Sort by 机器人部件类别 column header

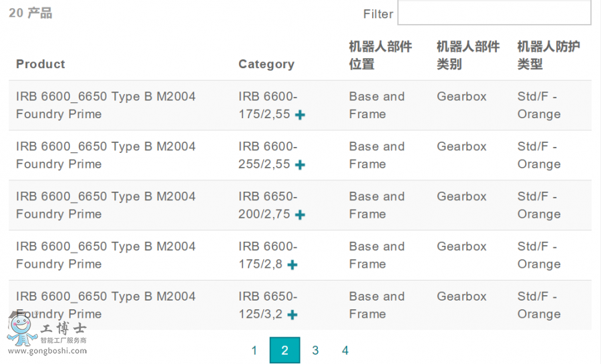point(467,55)
